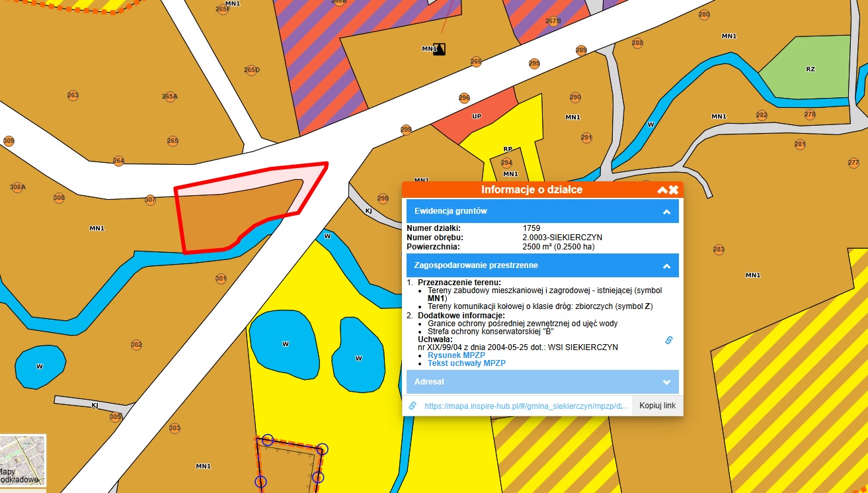
Task: Click the parcel number value 1759
Action: click(x=532, y=228)
